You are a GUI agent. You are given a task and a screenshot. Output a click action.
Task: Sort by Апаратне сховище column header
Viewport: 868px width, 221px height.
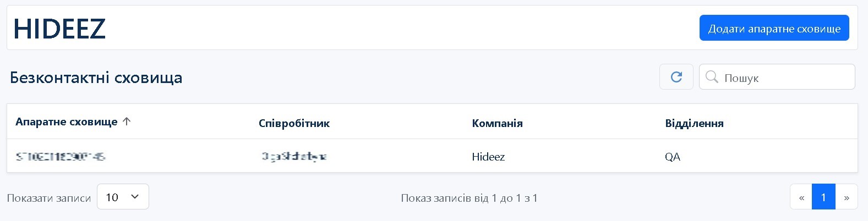(67, 122)
